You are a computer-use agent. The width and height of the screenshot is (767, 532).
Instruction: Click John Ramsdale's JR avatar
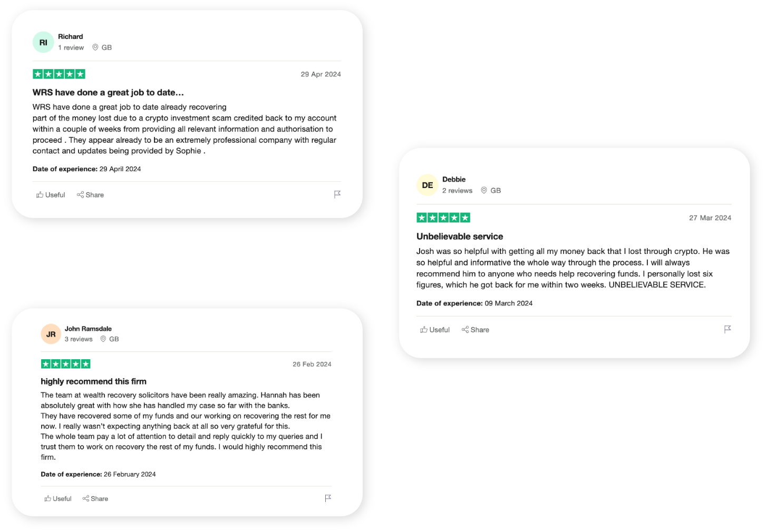coord(51,334)
